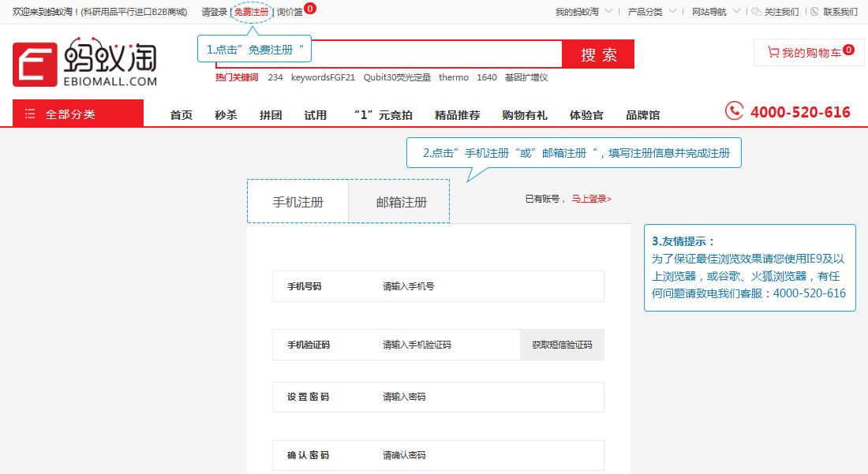Expand 网站导航 dropdown arrow

[736, 11]
